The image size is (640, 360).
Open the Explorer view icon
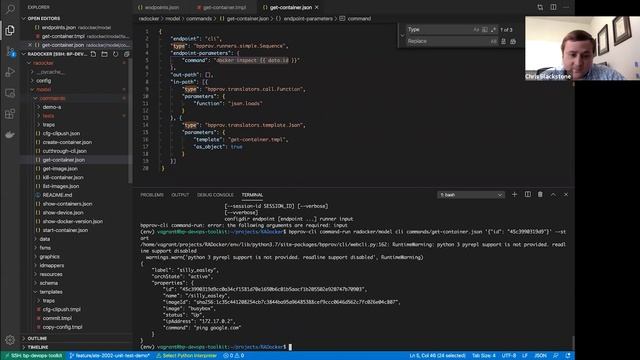[x=10, y=30]
